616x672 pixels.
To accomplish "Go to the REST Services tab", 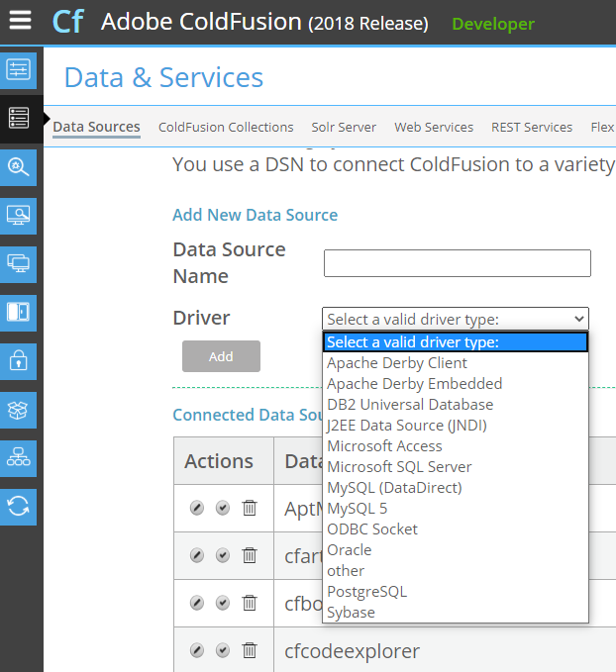I will [532, 128].
